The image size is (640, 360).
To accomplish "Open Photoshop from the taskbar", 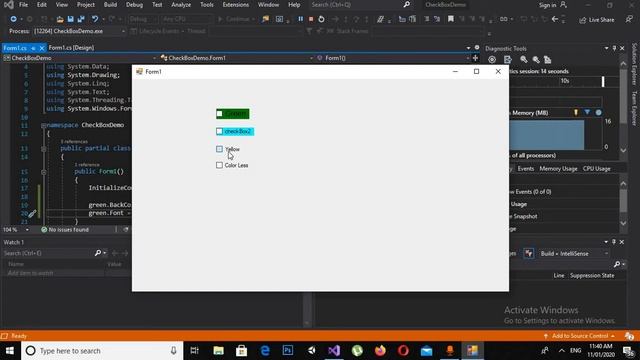I will [288, 351].
